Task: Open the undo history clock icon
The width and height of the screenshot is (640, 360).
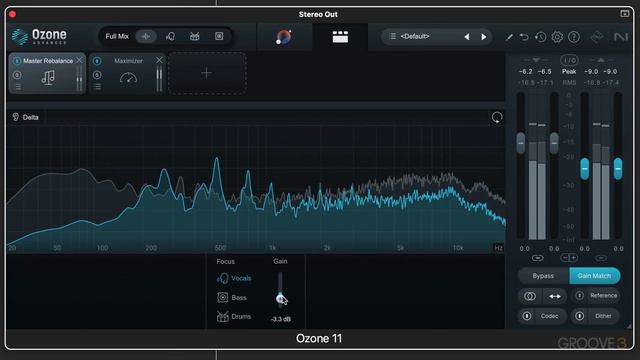Action: tap(540, 37)
